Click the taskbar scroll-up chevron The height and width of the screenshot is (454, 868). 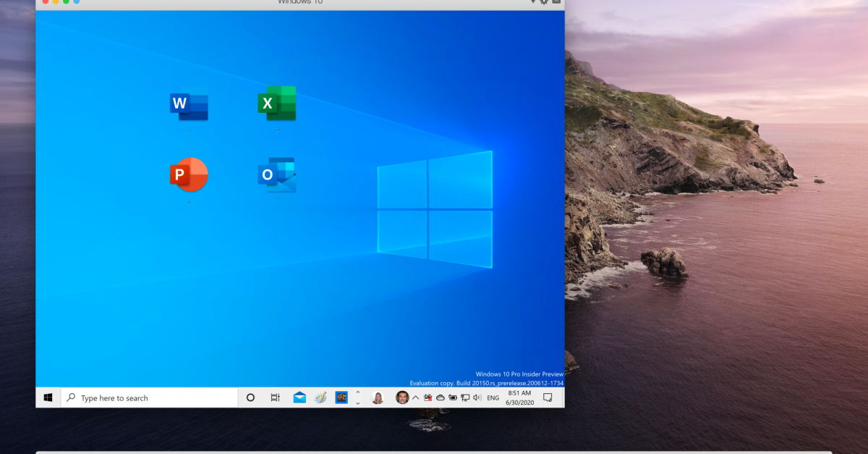[x=357, y=393]
